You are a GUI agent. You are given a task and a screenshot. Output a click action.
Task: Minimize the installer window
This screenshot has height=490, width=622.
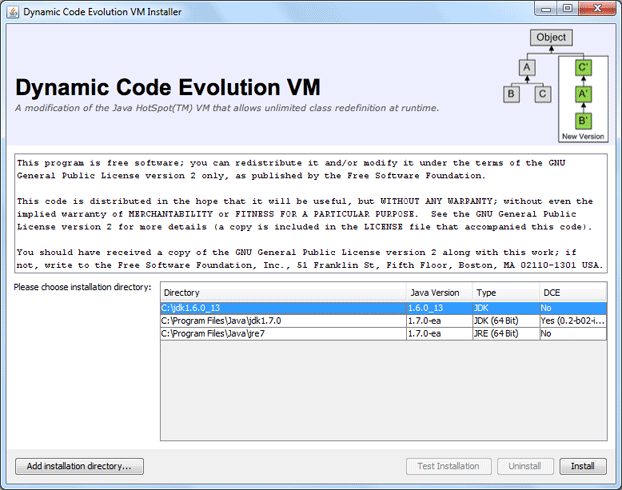click(x=546, y=9)
